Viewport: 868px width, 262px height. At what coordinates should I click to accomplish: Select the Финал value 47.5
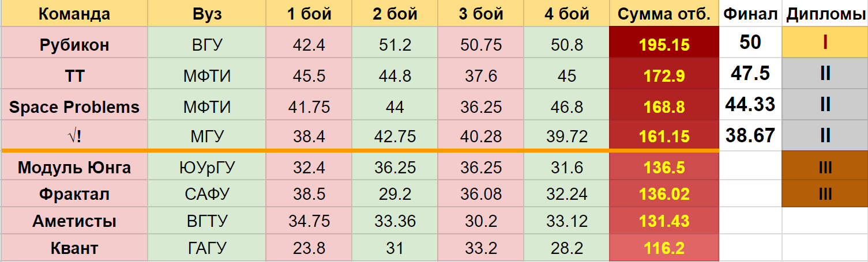click(x=750, y=74)
